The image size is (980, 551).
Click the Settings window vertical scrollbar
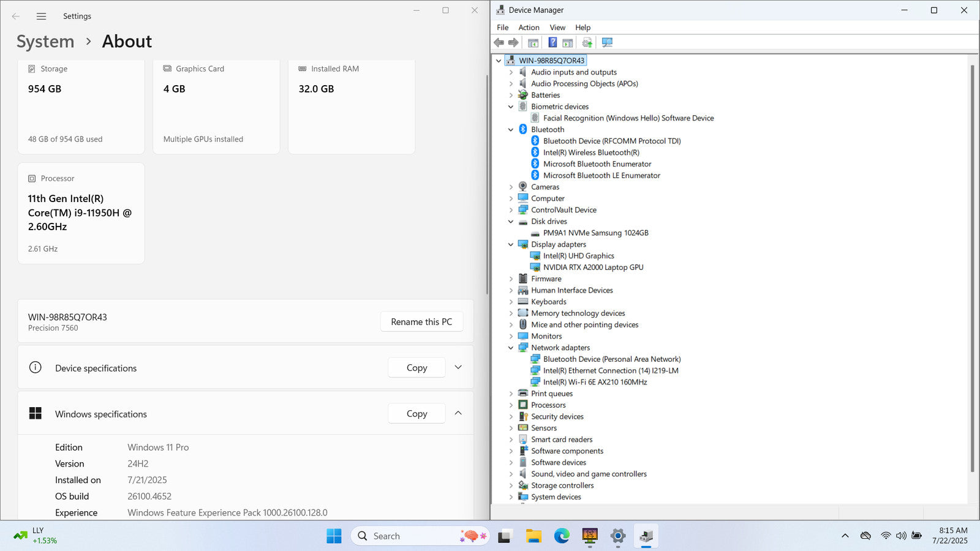click(487, 184)
